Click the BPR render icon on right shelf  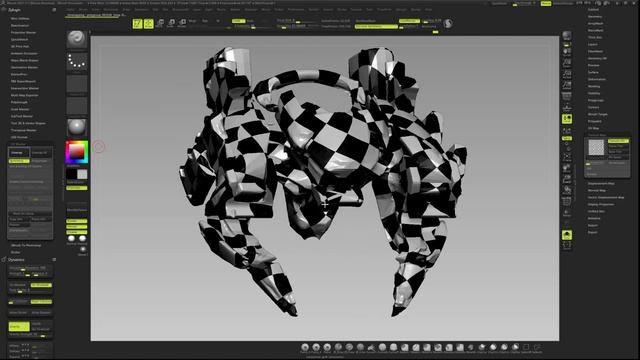(567, 36)
